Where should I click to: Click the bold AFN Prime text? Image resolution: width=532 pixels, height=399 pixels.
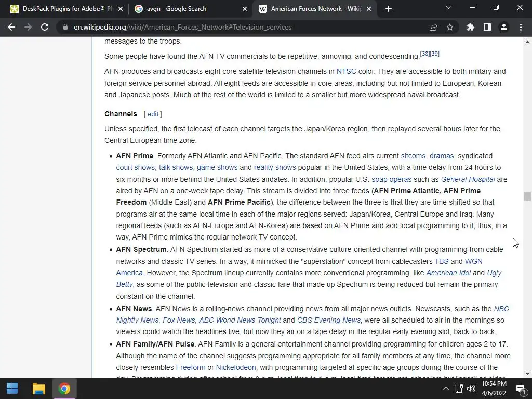[135, 156]
